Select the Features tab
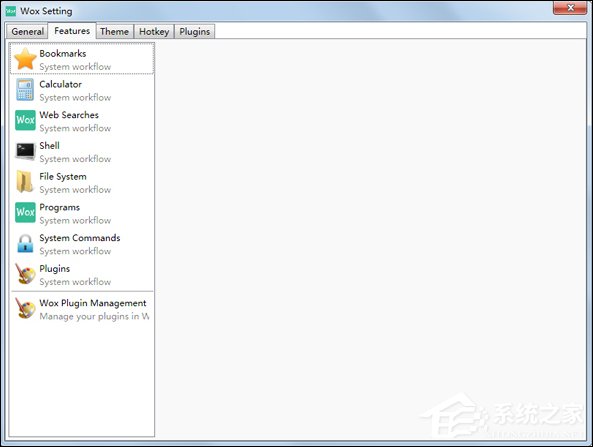593x447 pixels. tap(72, 31)
